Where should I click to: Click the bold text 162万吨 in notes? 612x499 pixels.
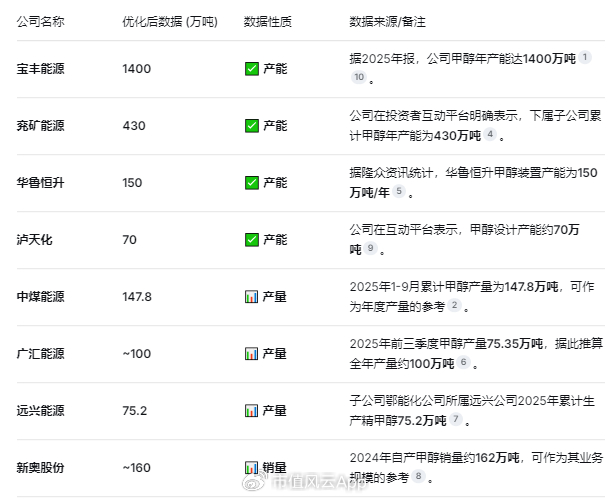tap(498, 458)
